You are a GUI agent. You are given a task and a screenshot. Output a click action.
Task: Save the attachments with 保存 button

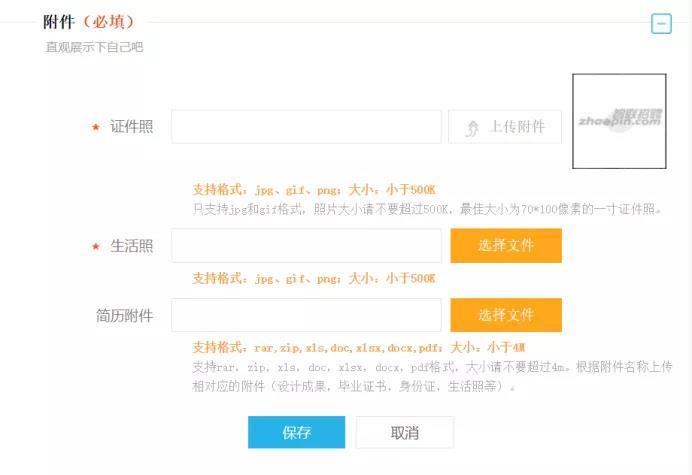tap(297, 432)
